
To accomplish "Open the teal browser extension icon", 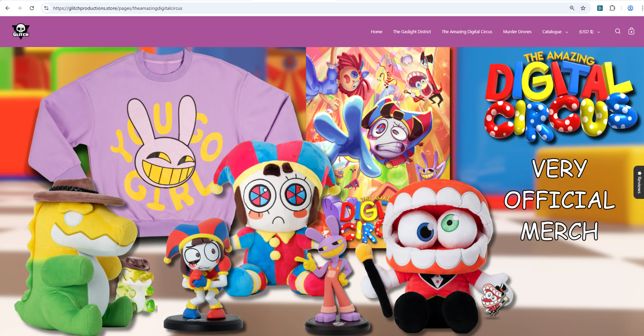I will (600, 8).
